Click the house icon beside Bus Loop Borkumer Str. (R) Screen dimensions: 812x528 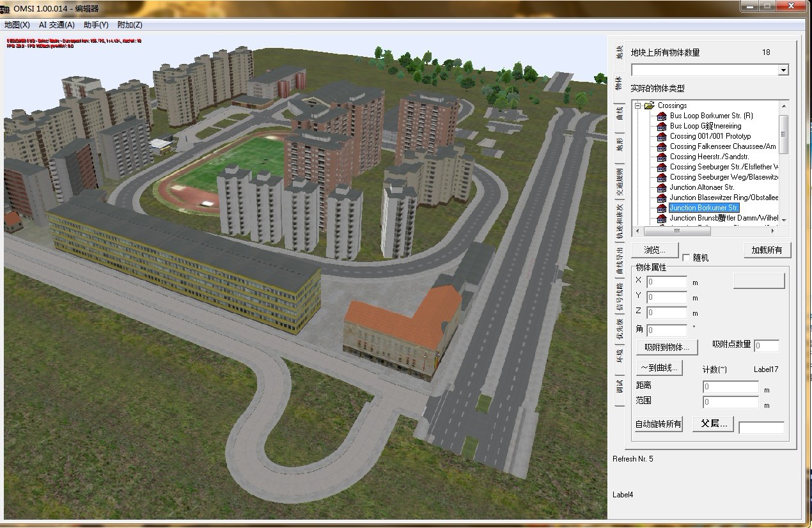click(x=662, y=116)
